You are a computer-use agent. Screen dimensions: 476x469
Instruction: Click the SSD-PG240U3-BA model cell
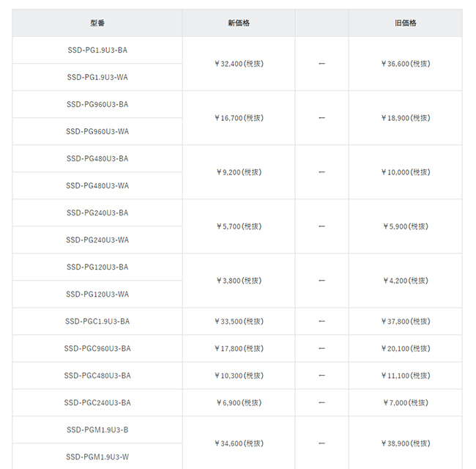[97, 213]
